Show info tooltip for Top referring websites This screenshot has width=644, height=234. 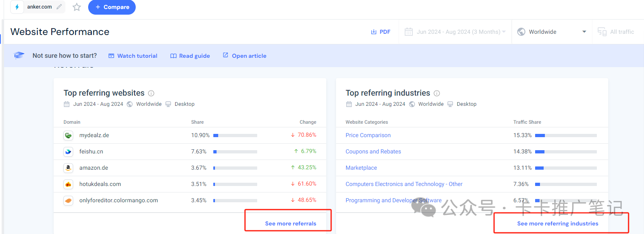[151, 93]
